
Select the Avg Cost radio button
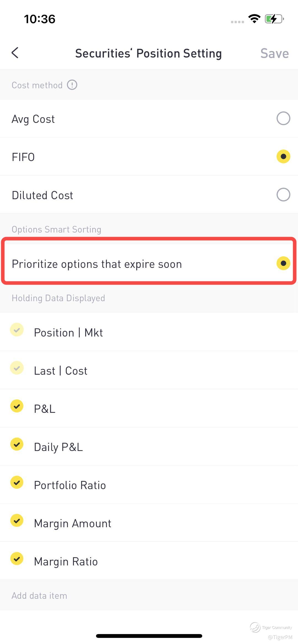(283, 118)
